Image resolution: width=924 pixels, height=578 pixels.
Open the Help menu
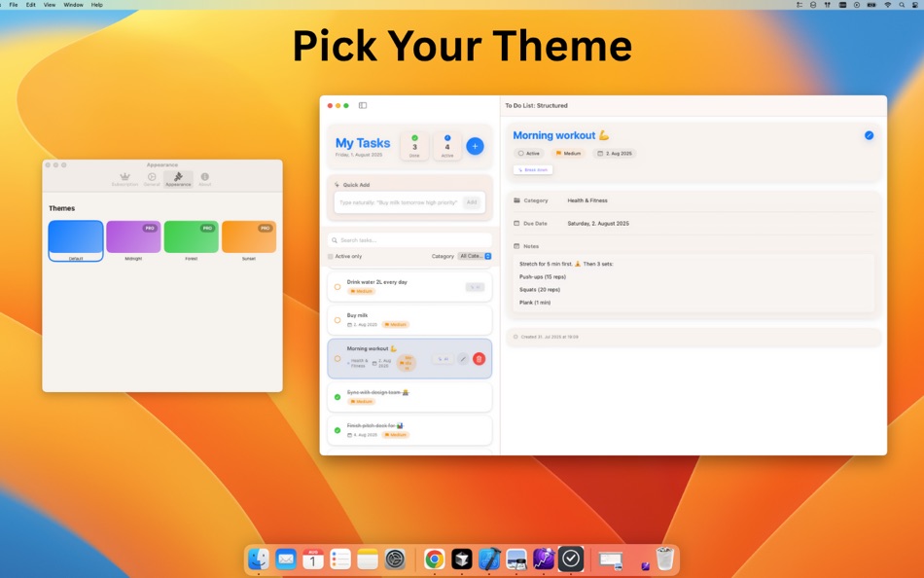pos(97,5)
